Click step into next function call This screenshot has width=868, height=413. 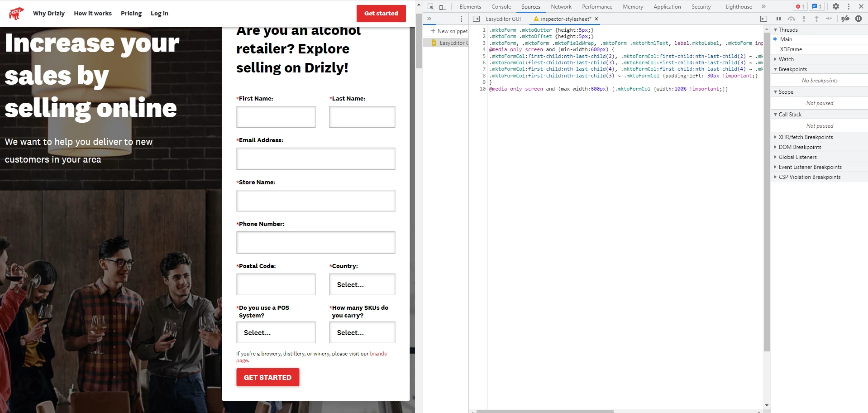coord(804,19)
